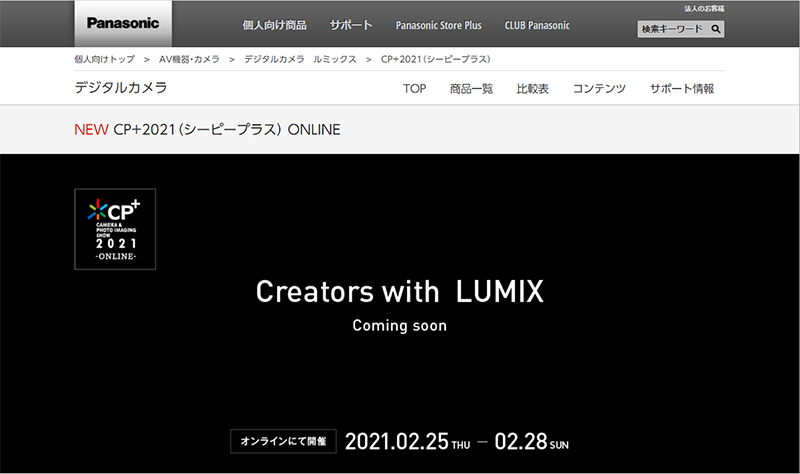Go to AV機器・カメラ breadcrumb

point(189,59)
